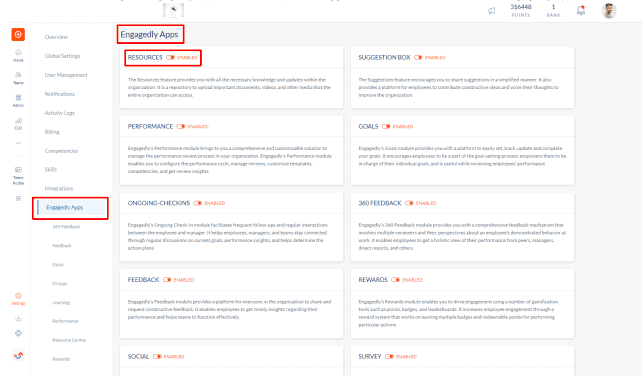Click the ONGOING-CHECKINS card title
Viewport: 642px width, 381px height.
point(159,203)
